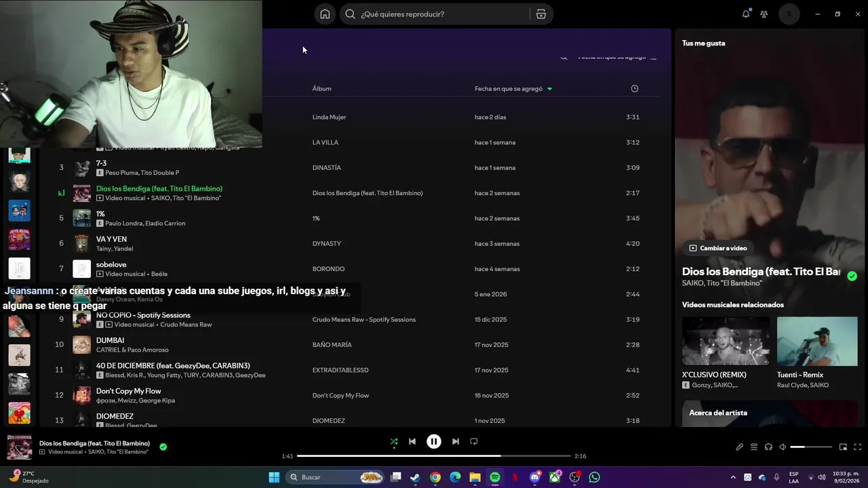
Task: Open the notifications bell
Action: tap(746, 14)
